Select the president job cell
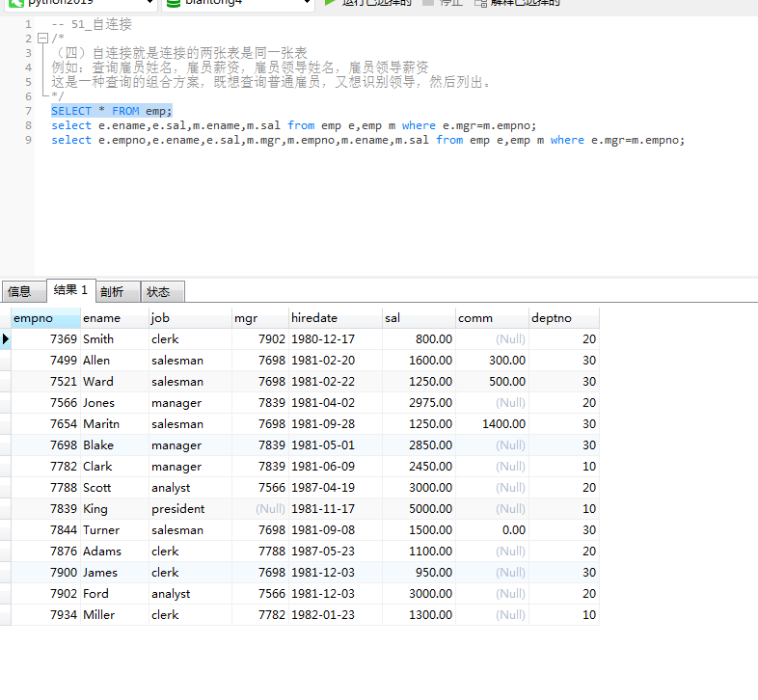The image size is (758, 700). 191,509
